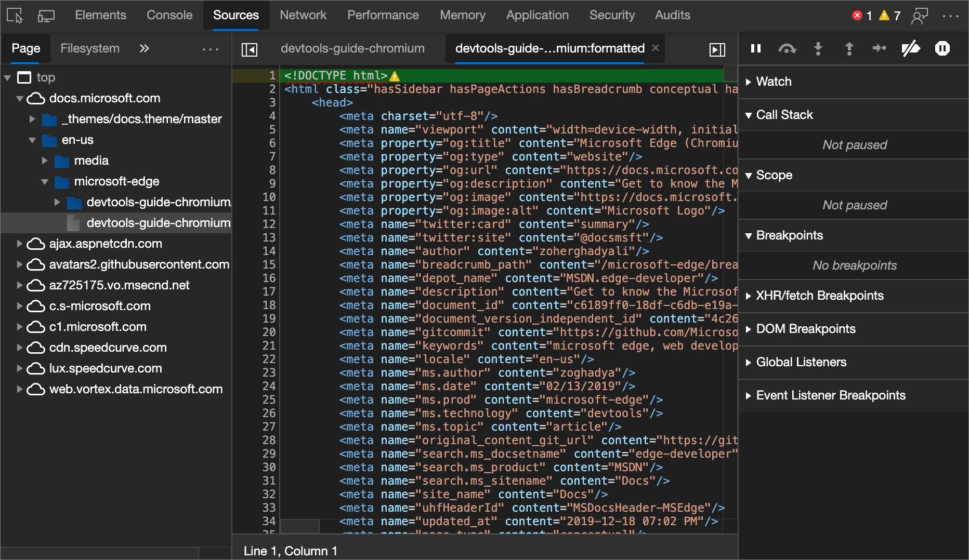Switch to the Performance tab
Screen dimensions: 969x560
coord(383,15)
